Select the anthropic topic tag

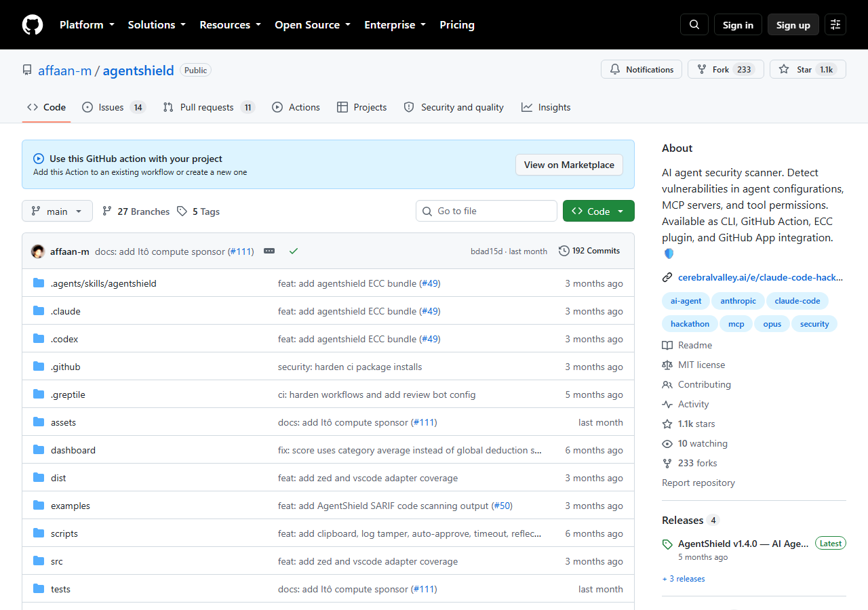click(738, 301)
